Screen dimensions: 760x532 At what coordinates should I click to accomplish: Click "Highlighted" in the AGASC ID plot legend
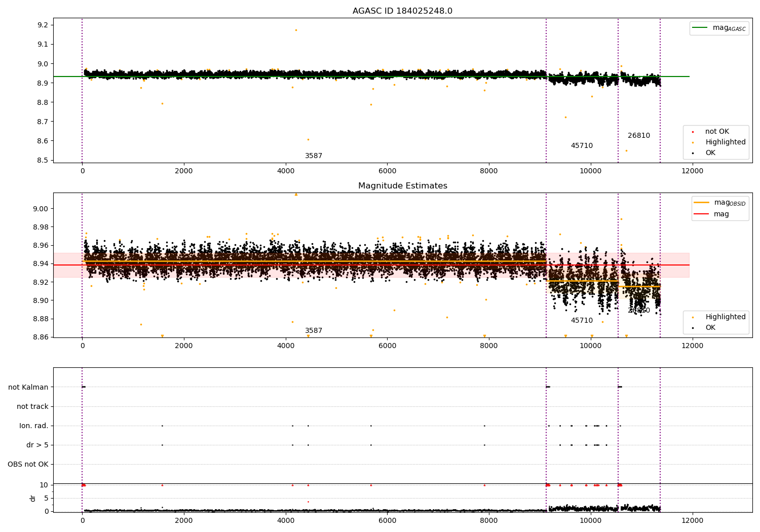tap(726, 142)
